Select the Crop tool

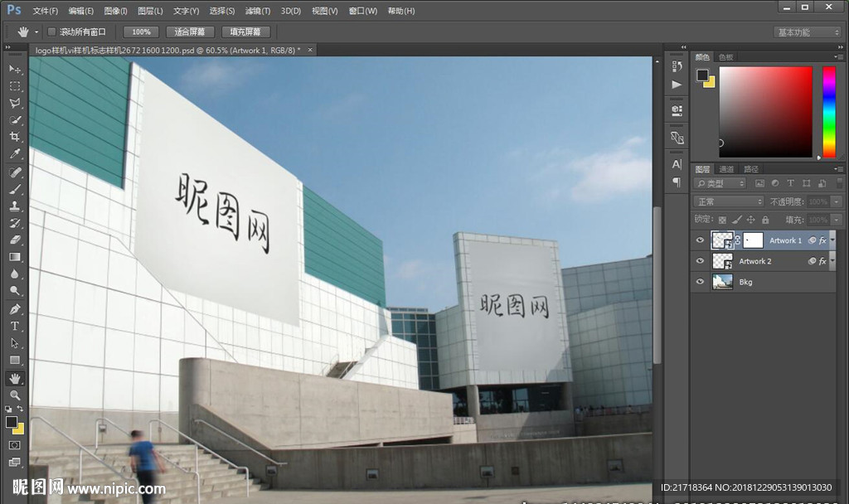tap(15, 137)
